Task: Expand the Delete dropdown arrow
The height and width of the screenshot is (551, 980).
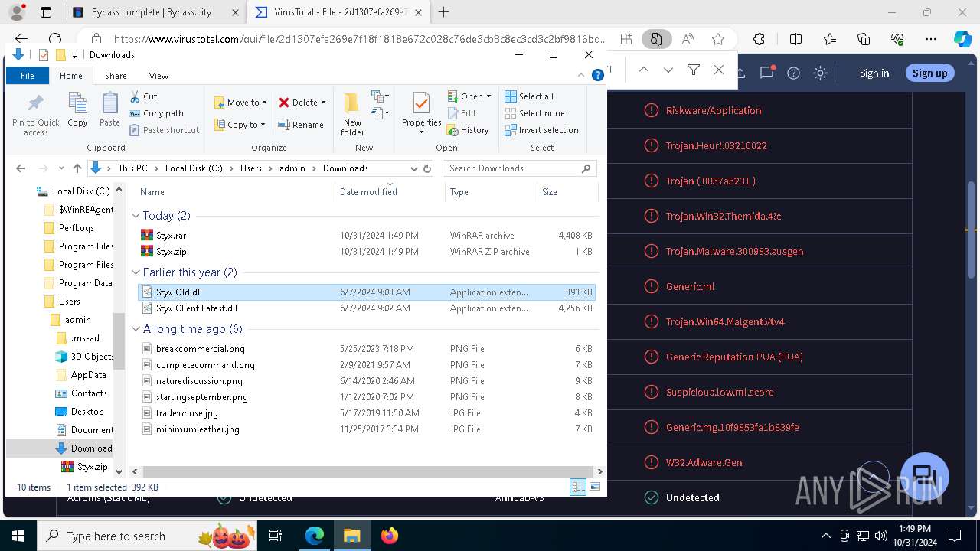Action: [323, 103]
